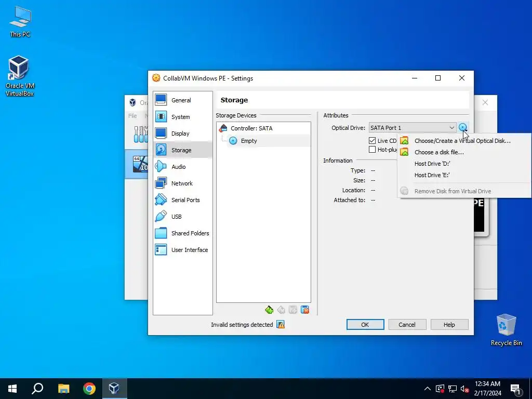Pick Host Drive 'D:' from menu
This screenshot has height=399, width=532.
click(464, 164)
